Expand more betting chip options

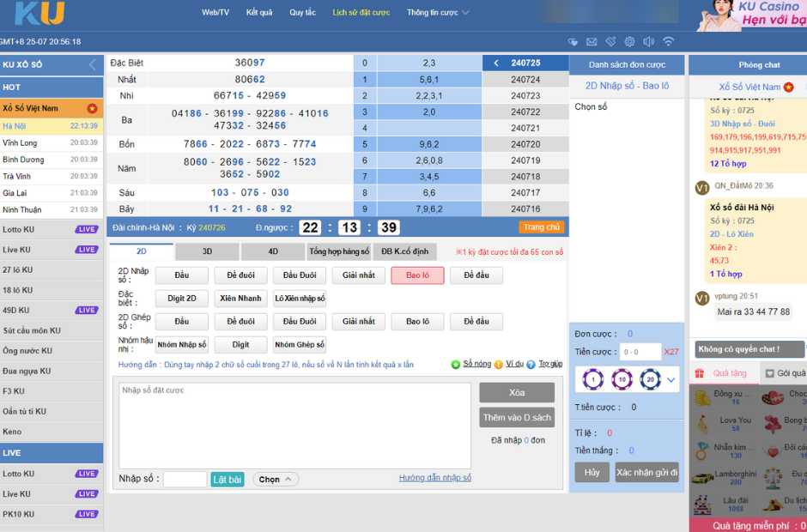click(671, 380)
